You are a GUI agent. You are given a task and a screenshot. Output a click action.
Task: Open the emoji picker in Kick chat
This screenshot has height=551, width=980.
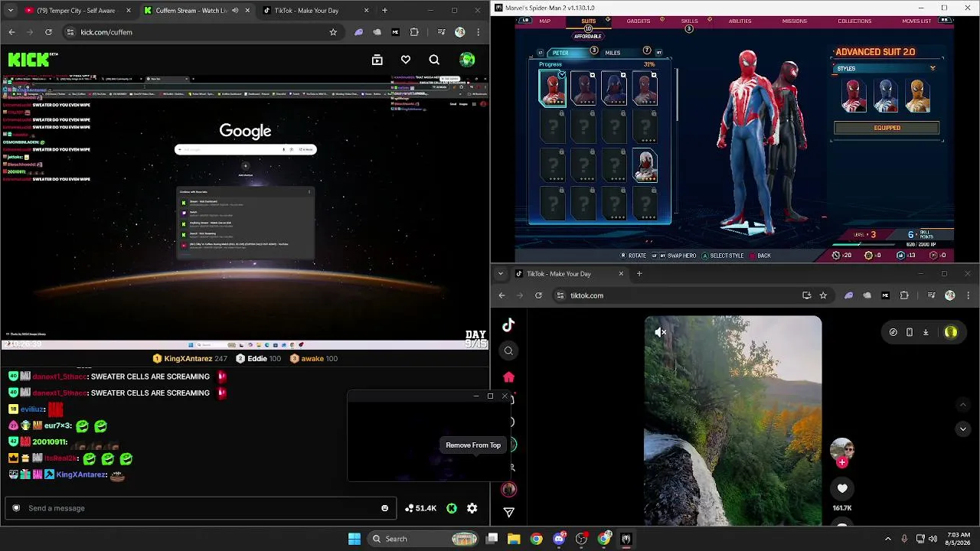(384, 508)
